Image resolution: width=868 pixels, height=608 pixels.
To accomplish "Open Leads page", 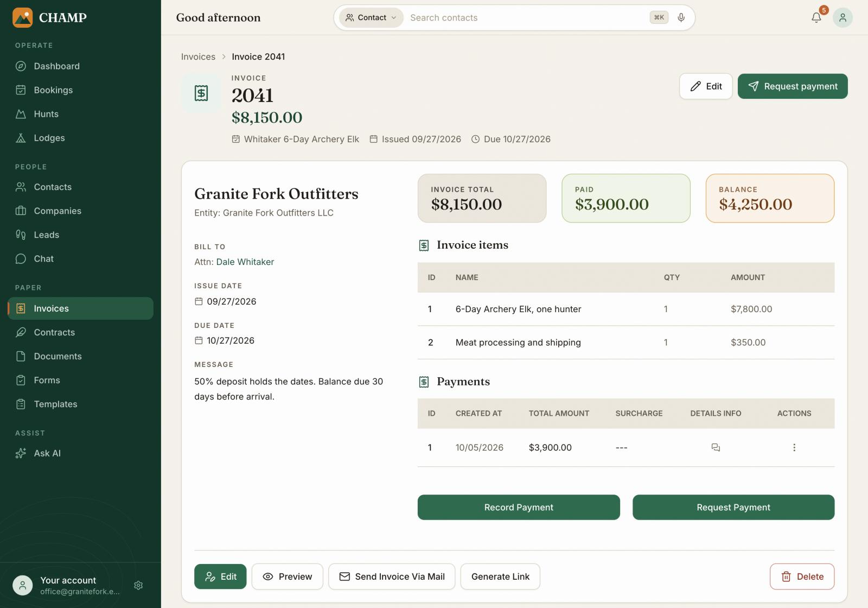I will 80,235.
